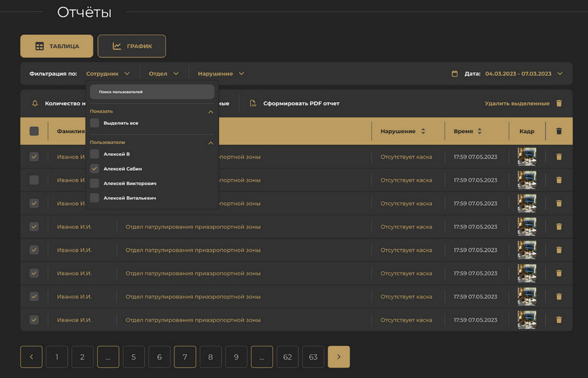Click trash icon next to 'Удалить выделенные'
Image resolution: width=588 pixels, height=378 pixels.
tap(558, 104)
